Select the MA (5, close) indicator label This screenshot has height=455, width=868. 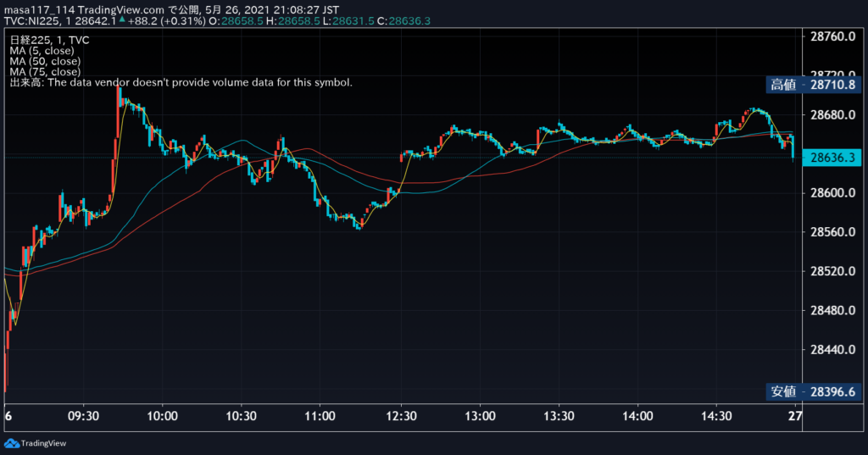tap(42, 50)
